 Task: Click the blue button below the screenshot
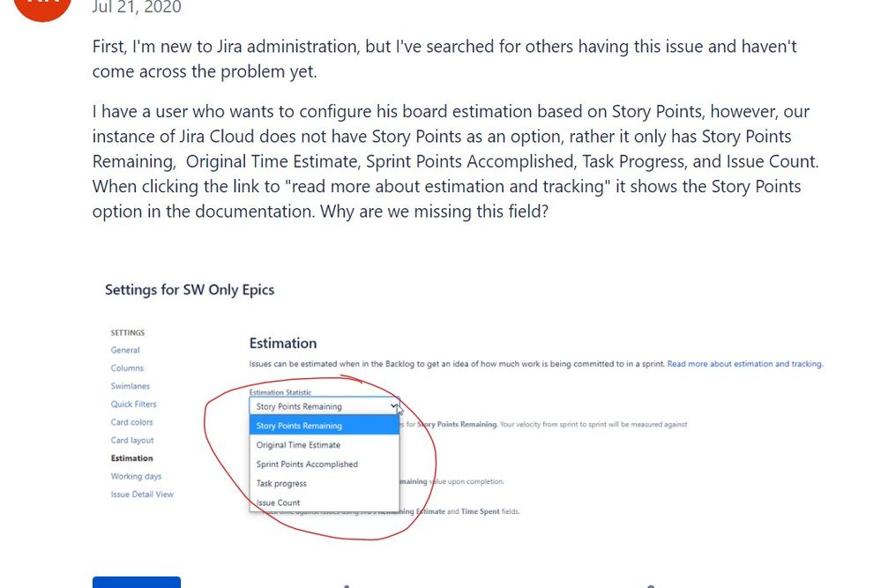click(136, 583)
